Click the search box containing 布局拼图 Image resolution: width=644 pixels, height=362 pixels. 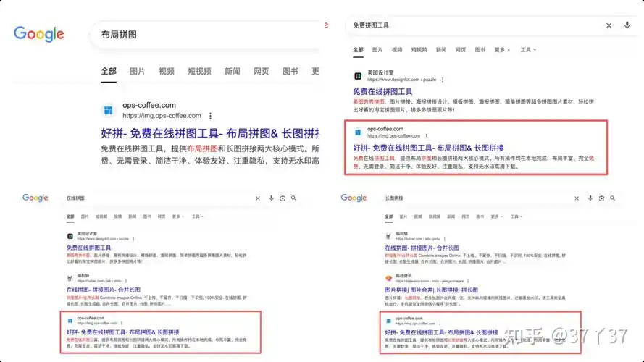coord(205,35)
